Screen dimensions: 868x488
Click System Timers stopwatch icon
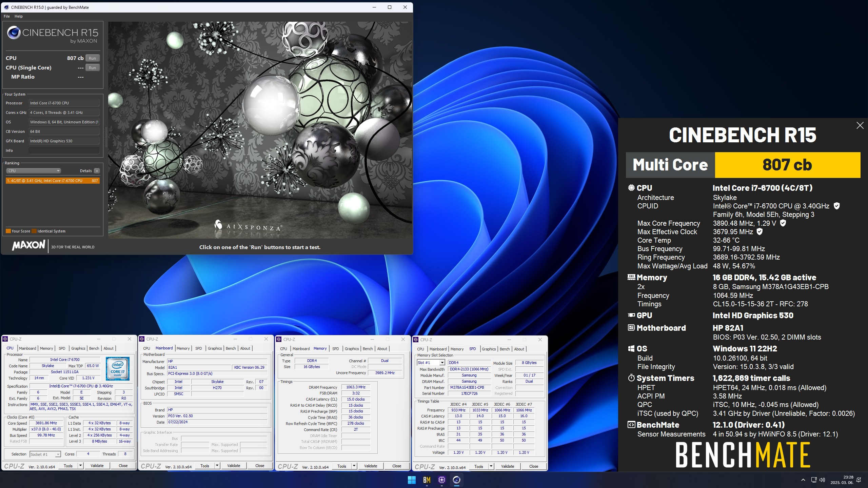pos(631,378)
